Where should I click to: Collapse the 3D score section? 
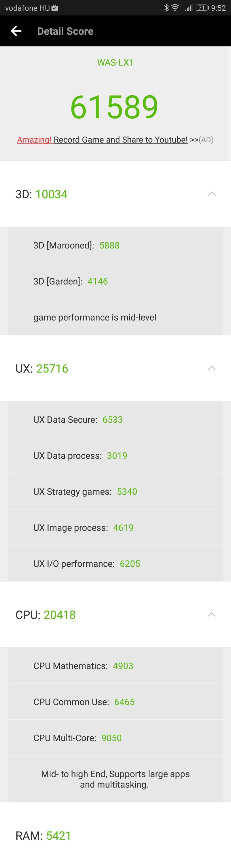click(x=211, y=194)
